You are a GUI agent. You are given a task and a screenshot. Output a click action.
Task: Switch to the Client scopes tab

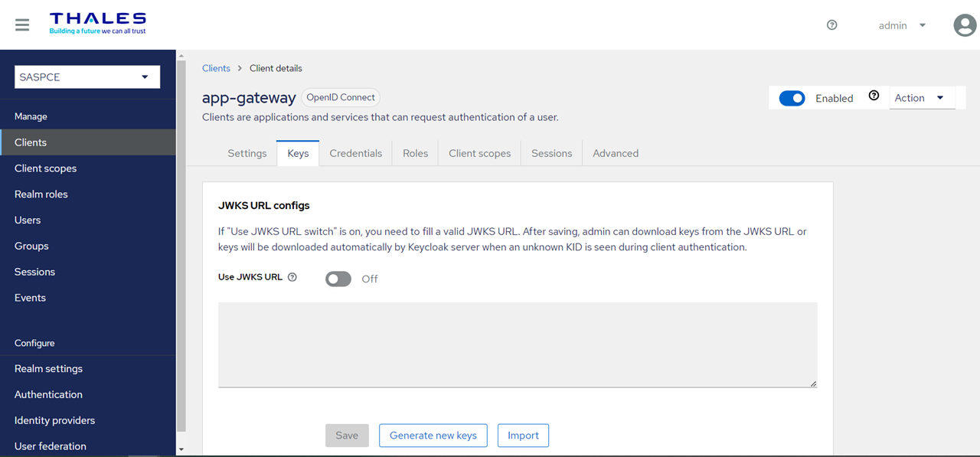[479, 153]
